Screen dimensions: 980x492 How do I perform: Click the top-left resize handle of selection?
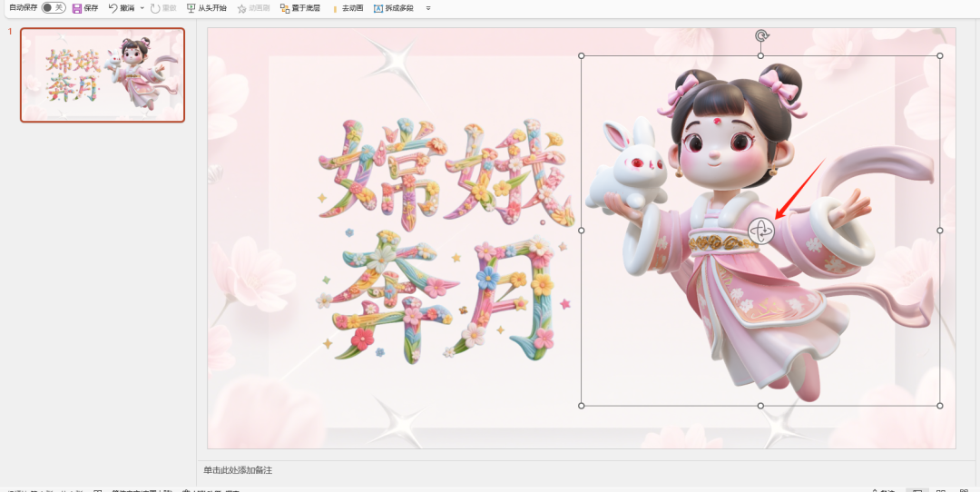coord(582,55)
